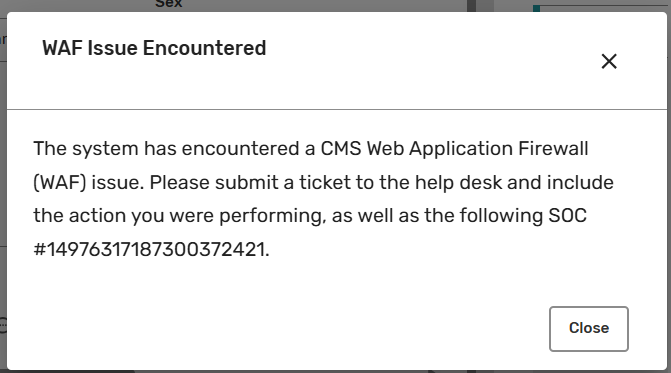671x373 pixels.
Task: Click the dimmed backdrop left of the dialog
Action: (x=3, y=192)
